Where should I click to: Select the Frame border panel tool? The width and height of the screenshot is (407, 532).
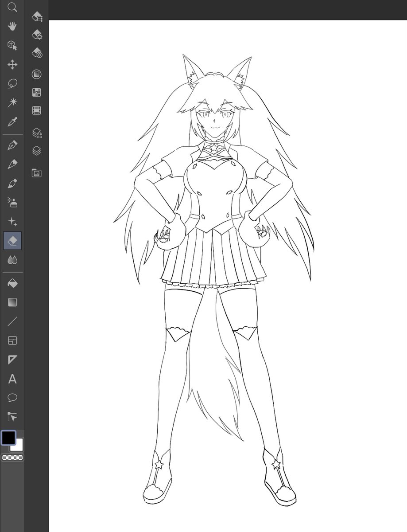[x=12, y=340]
